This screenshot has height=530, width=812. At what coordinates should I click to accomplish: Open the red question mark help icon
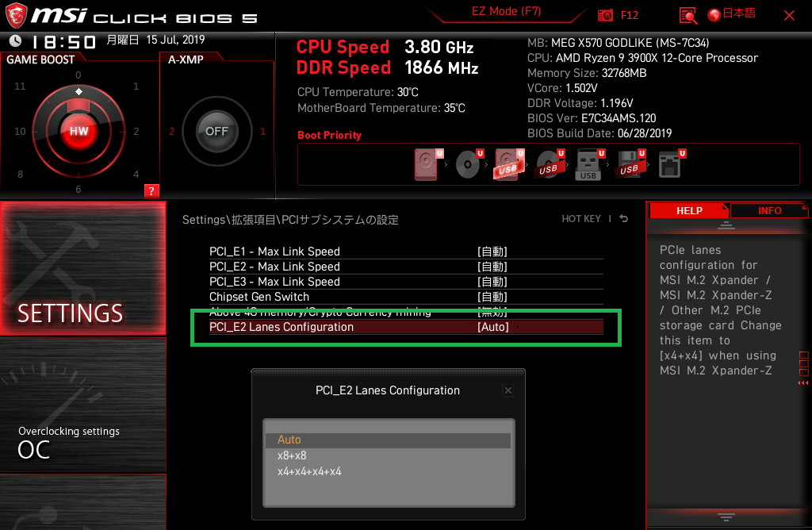[151, 190]
